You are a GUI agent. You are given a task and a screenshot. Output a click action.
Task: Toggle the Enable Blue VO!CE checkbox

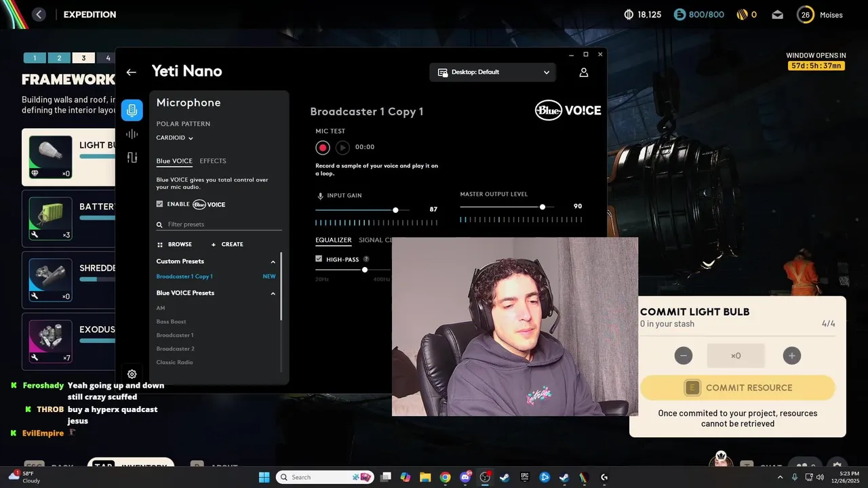[159, 204]
